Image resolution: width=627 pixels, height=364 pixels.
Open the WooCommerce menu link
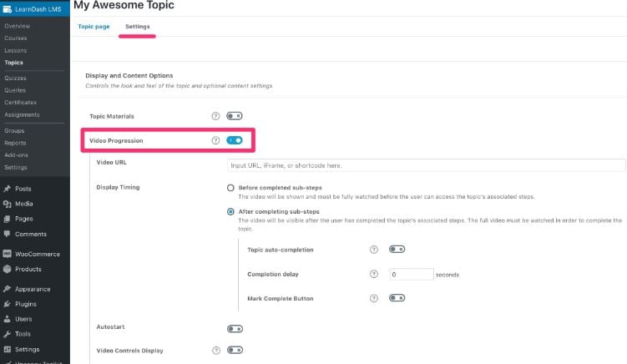[x=38, y=254]
